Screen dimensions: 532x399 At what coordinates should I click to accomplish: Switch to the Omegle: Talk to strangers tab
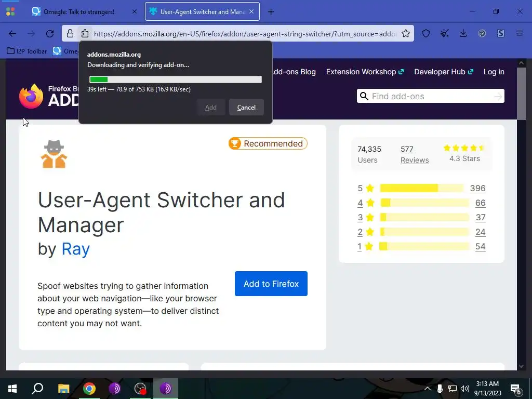[79, 12]
